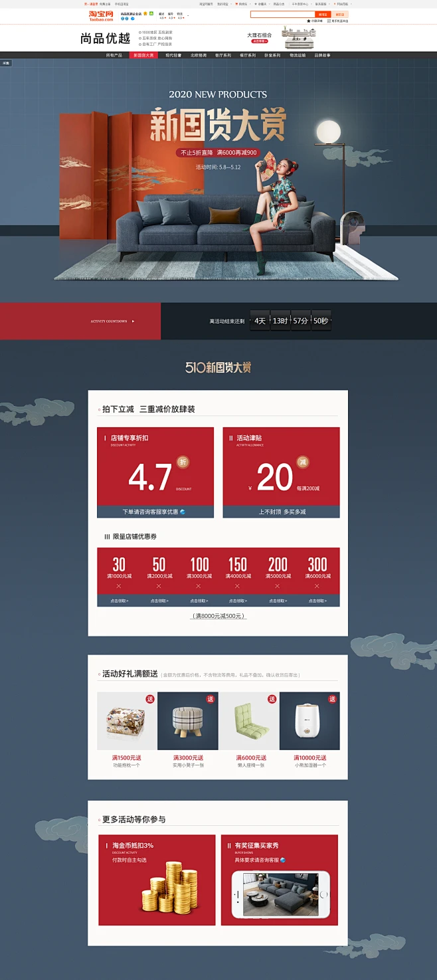Click the 淘金币抵扣3% gold coins card
437x980 pixels.
tap(157, 880)
